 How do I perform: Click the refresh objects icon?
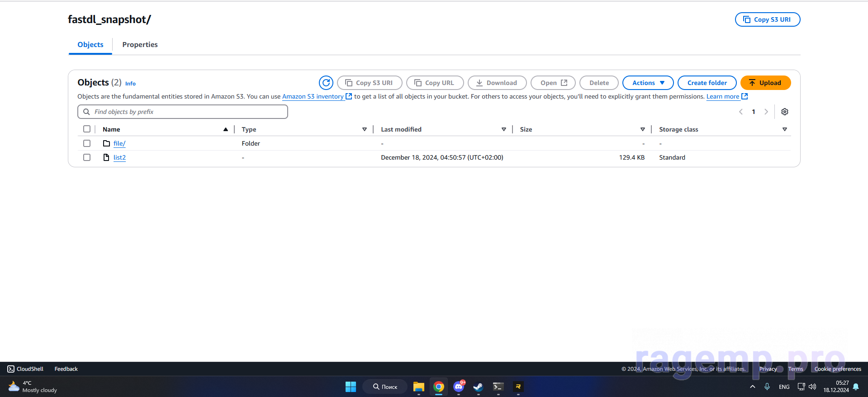coord(326,83)
